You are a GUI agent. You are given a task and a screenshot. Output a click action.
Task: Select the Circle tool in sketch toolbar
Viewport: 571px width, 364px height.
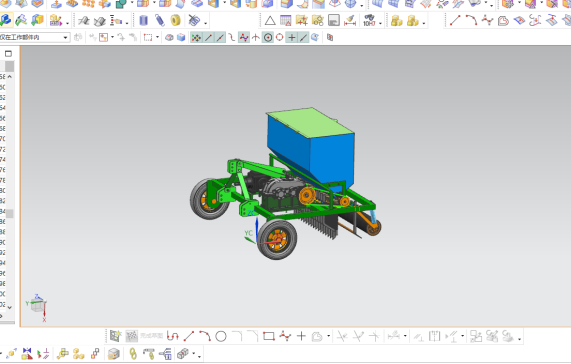click(x=221, y=336)
